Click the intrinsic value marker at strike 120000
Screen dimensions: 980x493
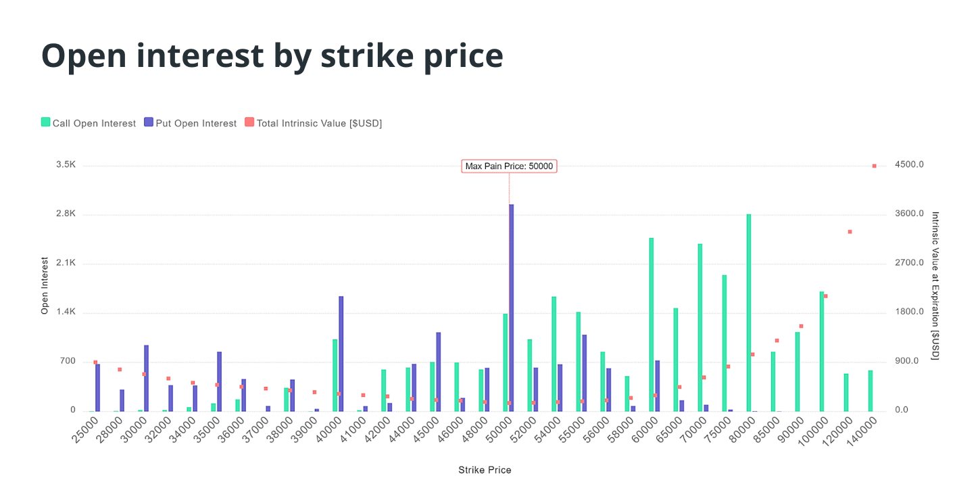[850, 232]
